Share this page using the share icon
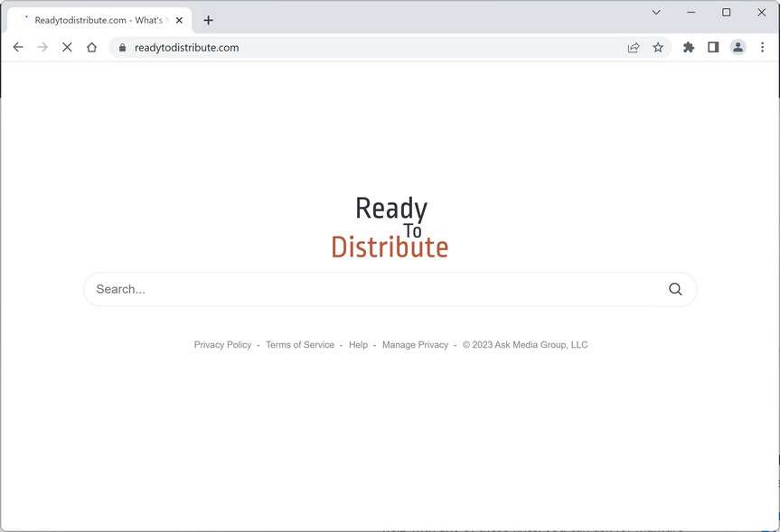780x532 pixels. point(634,48)
